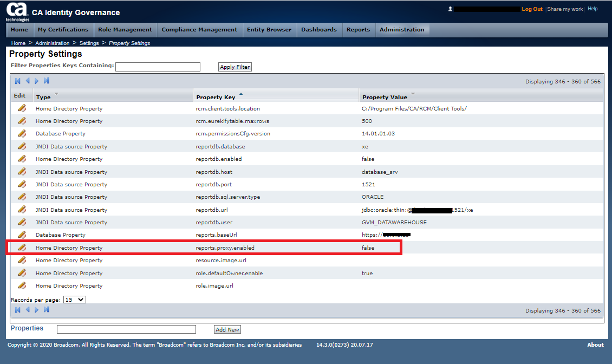Go to next page using top pager arrow
Viewport: 612px width, 364px height.
click(37, 81)
